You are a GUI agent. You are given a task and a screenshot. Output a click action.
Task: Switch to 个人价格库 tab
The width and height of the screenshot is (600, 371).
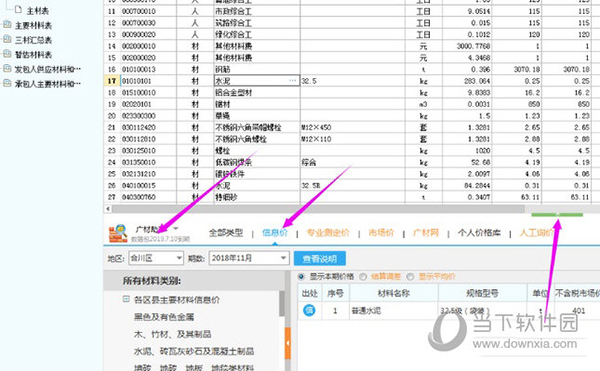click(x=479, y=233)
